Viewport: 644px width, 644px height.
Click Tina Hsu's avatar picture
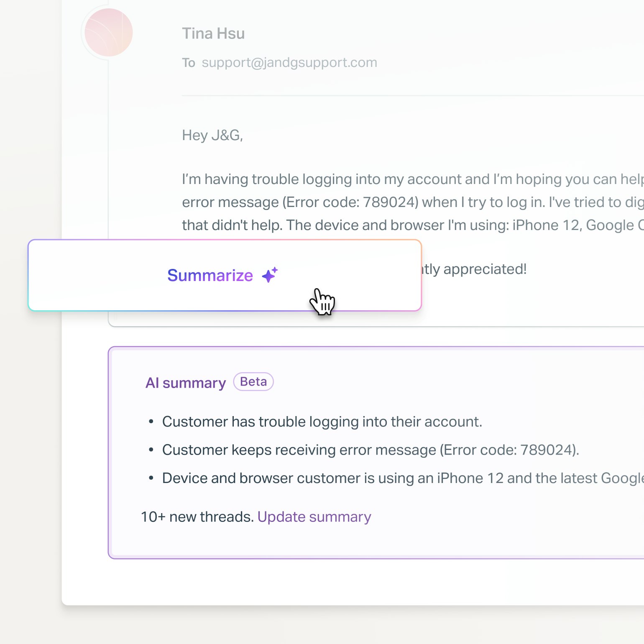(x=109, y=33)
